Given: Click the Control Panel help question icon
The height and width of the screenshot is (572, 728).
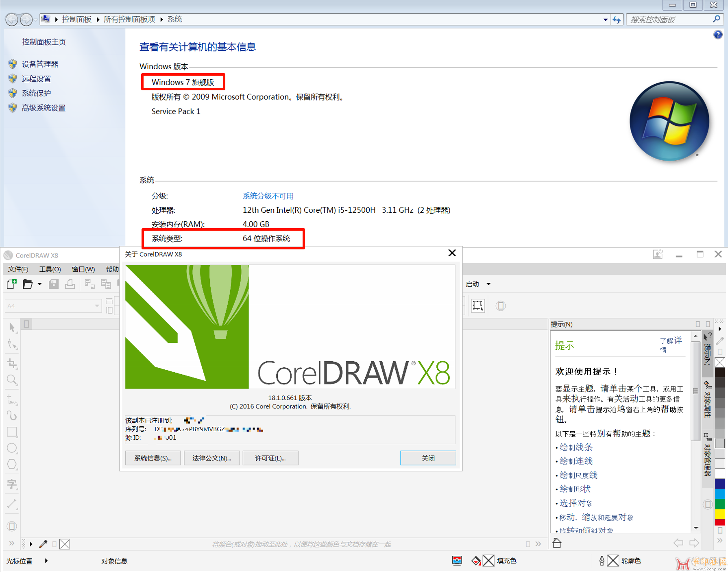Looking at the screenshot, I should point(718,35).
